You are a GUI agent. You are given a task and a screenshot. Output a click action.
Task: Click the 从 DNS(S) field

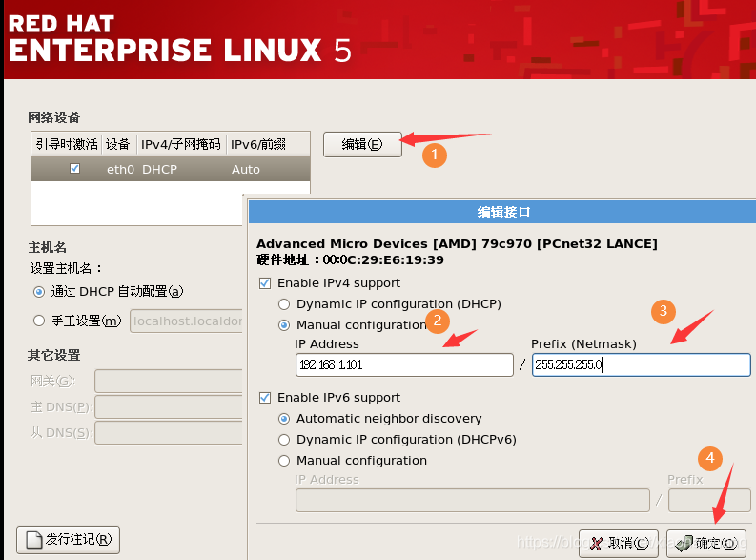coord(169,433)
